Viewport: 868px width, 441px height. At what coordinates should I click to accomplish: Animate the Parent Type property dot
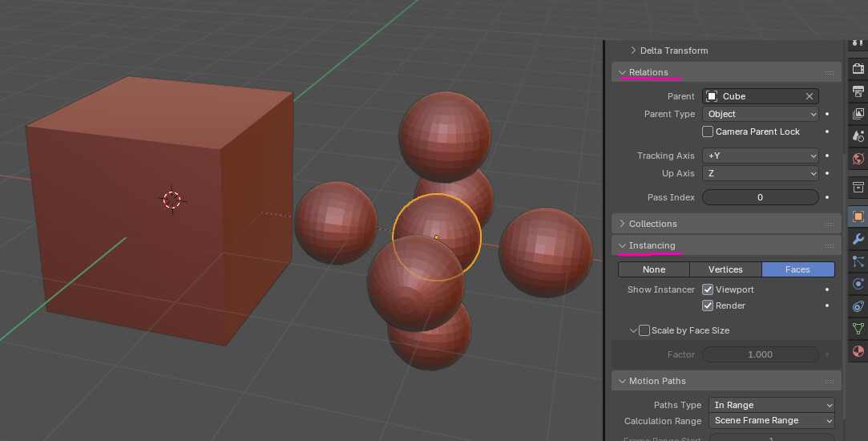click(x=827, y=114)
